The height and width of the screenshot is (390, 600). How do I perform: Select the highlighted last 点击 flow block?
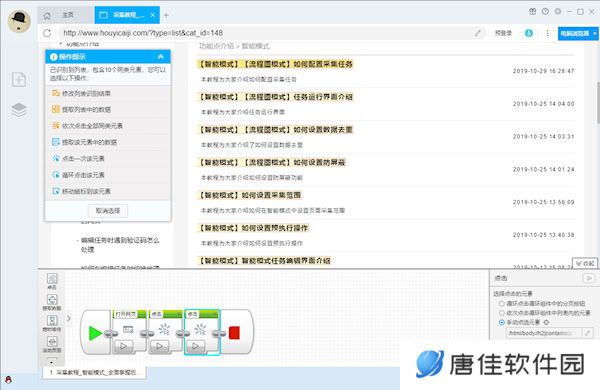coord(202,332)
